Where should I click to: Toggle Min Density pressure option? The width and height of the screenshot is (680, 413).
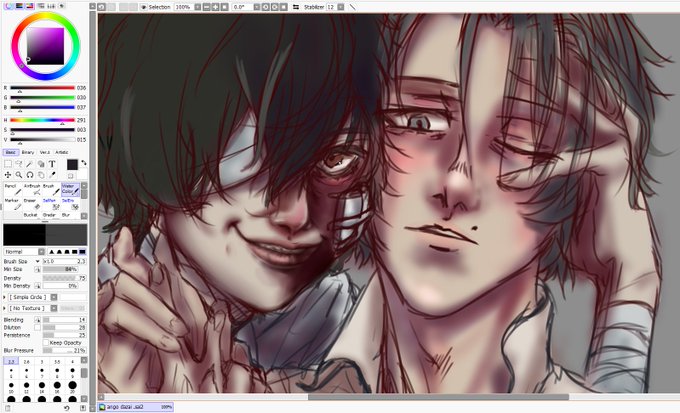(38, 286)
